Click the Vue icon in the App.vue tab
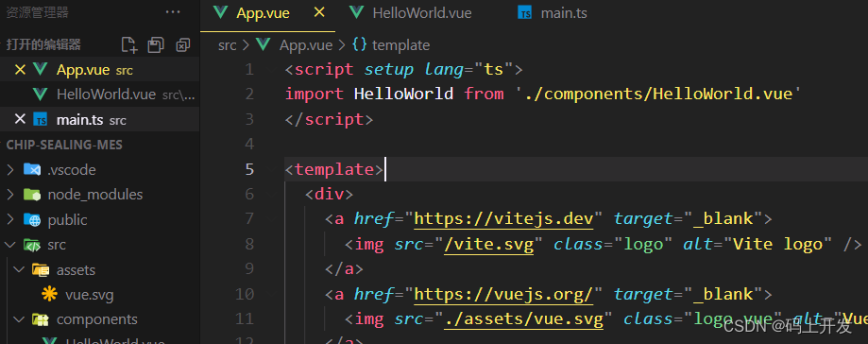The image size is (868, 344). [221, 12]
